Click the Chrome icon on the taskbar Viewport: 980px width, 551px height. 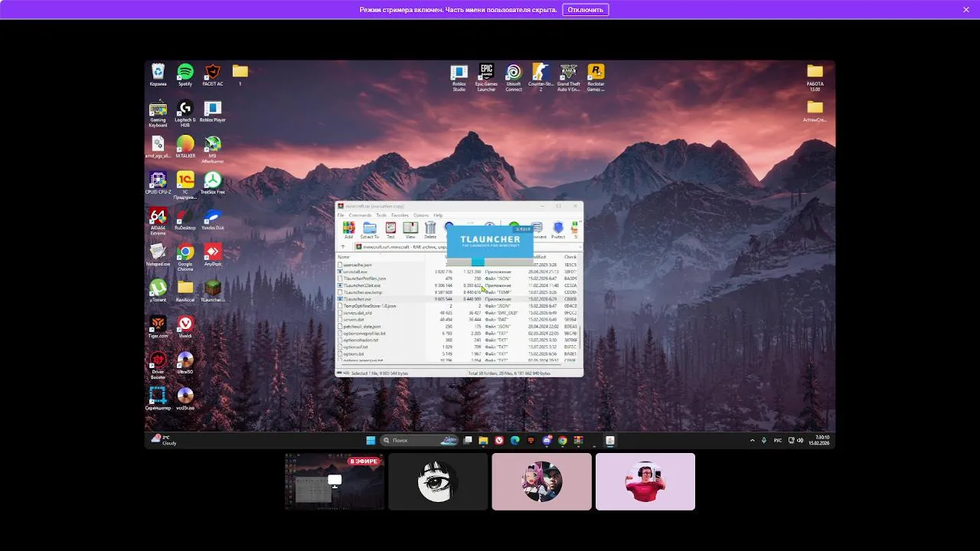click(563, 440)
